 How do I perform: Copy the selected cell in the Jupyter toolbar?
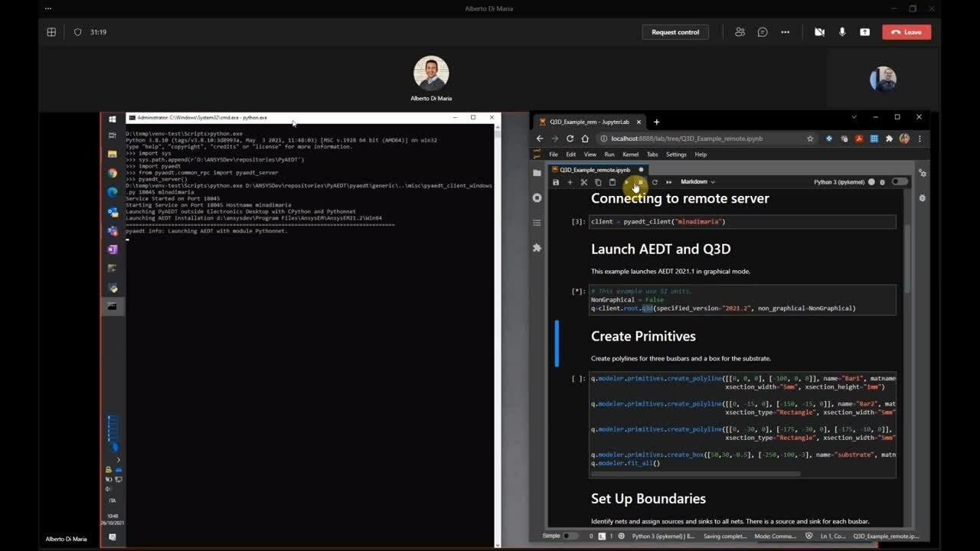coord(598,182)
